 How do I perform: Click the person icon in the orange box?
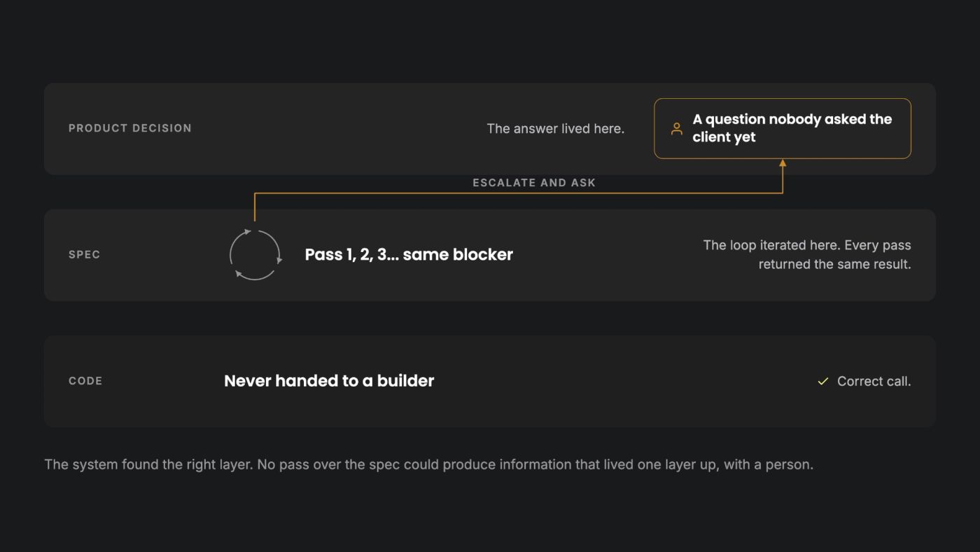coord(676,129)
